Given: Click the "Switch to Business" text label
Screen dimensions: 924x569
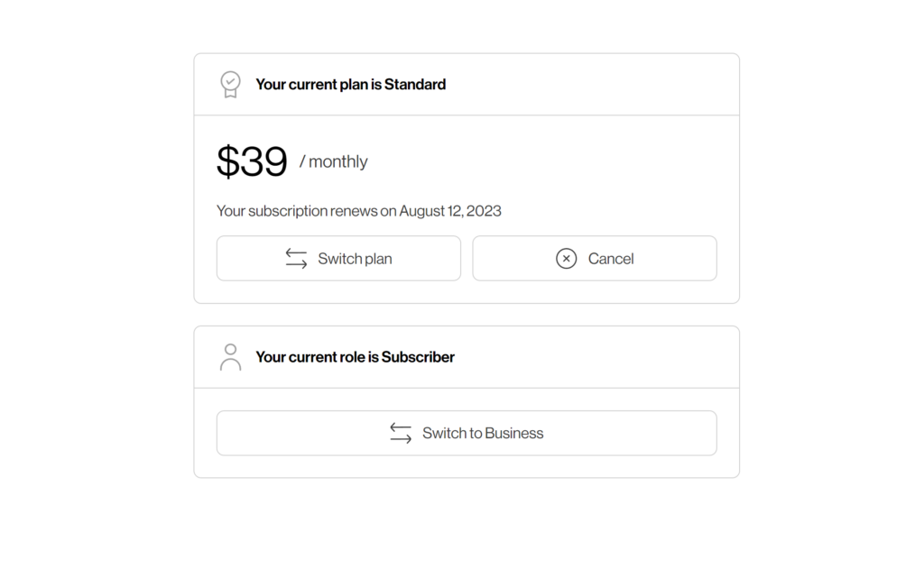Looking at the screenshot, I should 483,433.
